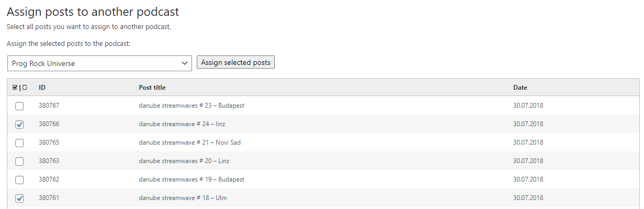Select the checkbox for post 380763
Viewport: 644px width, 209px height.
[x=20, y=161]
